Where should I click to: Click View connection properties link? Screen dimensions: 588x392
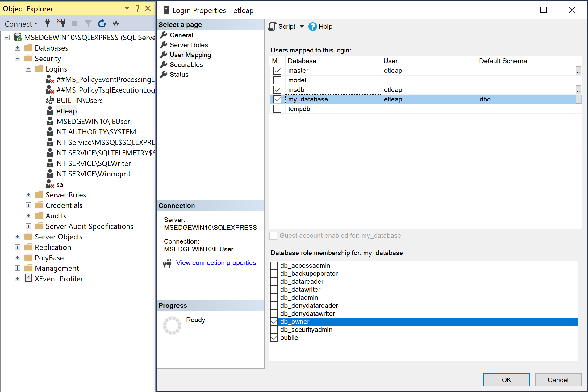[x=216, y=262]
